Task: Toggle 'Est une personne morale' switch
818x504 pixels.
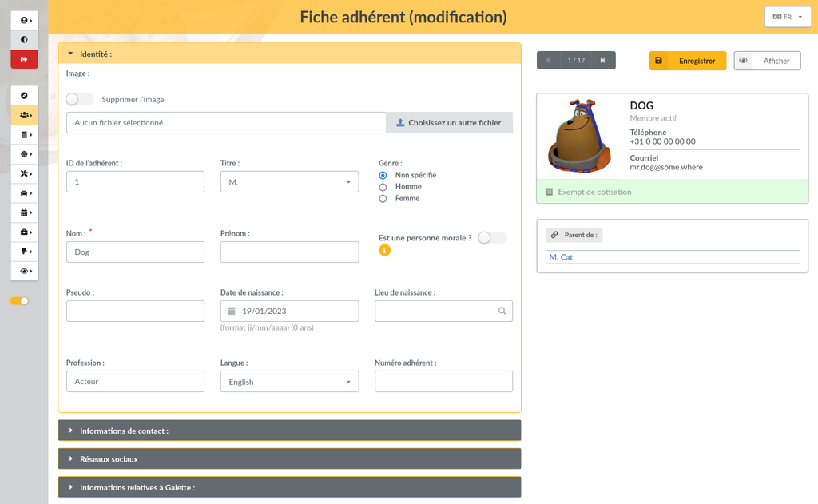Action: [x=491, y=238]
